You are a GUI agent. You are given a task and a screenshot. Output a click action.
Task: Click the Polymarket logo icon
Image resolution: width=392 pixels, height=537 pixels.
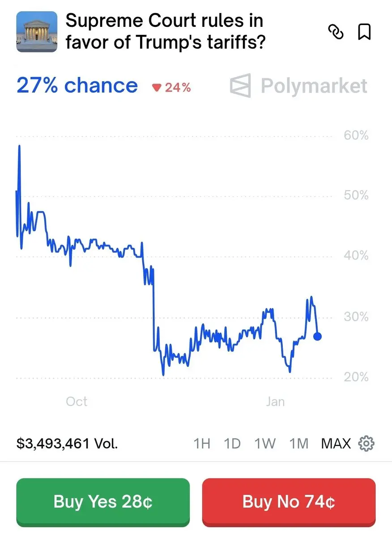[240, 86]
